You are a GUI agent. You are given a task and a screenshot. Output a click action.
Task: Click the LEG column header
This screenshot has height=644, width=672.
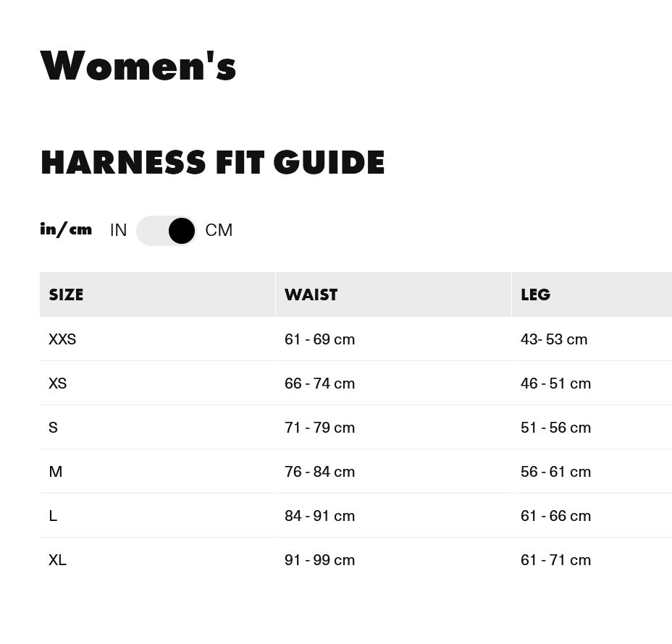click(x=535, y=295)
